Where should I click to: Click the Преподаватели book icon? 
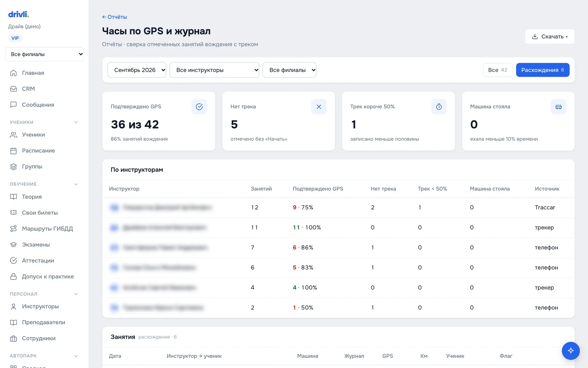[x=13, y=323]
